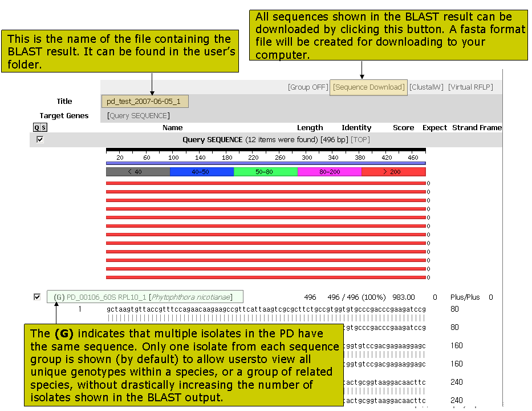Click the Q icon above the checkboxes
Screen dimensions: 532x411
(x=36, y=128)
